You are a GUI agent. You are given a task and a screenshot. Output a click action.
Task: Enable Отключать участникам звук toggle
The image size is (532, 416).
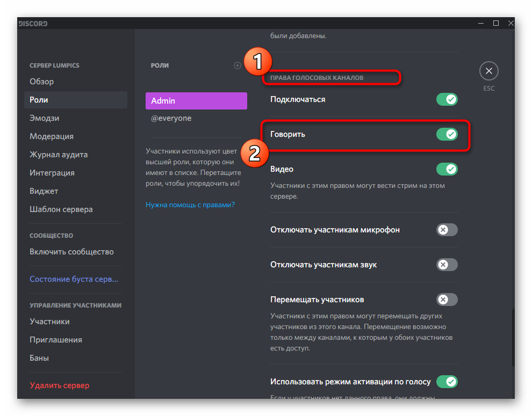tap(447, 265)
